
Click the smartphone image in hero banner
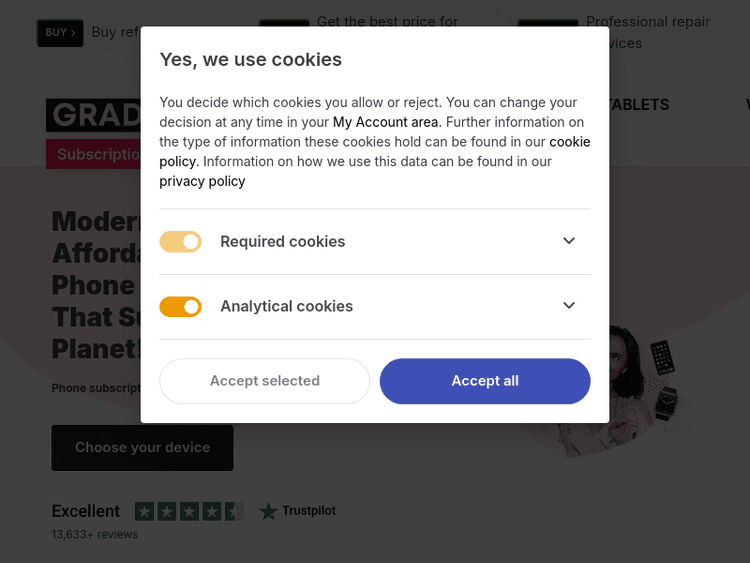[661, 356]
